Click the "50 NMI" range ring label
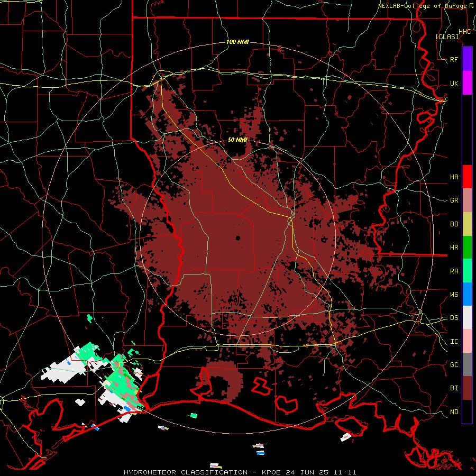The width and height of the screenshot is (476, 476). coord(237,140)
